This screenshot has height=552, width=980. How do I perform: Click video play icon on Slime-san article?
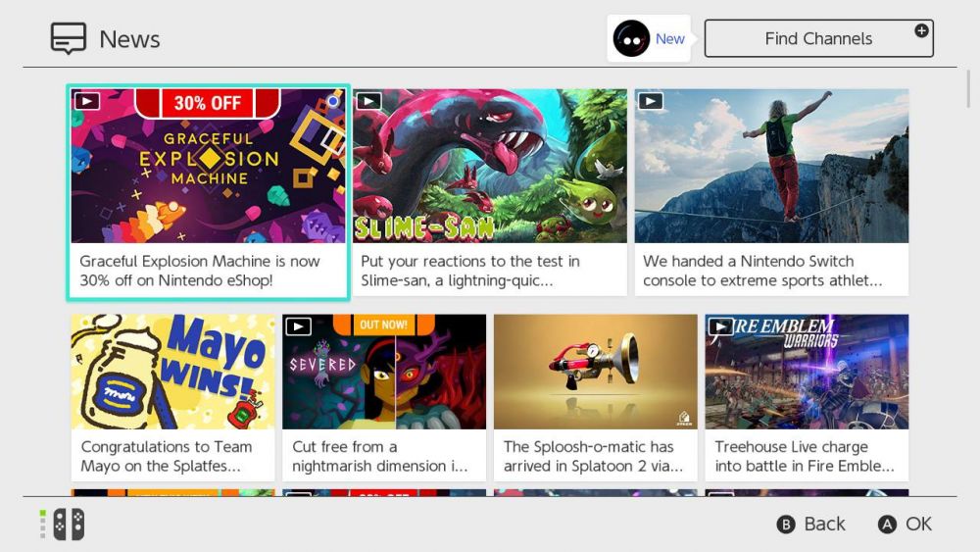click(368, 101)
